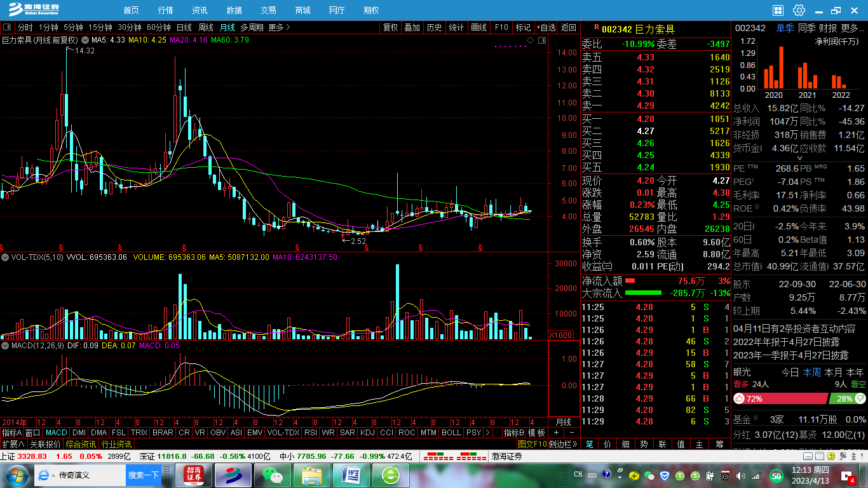
Task: Switch financial panel to 同季
Action: pos(806,28)
